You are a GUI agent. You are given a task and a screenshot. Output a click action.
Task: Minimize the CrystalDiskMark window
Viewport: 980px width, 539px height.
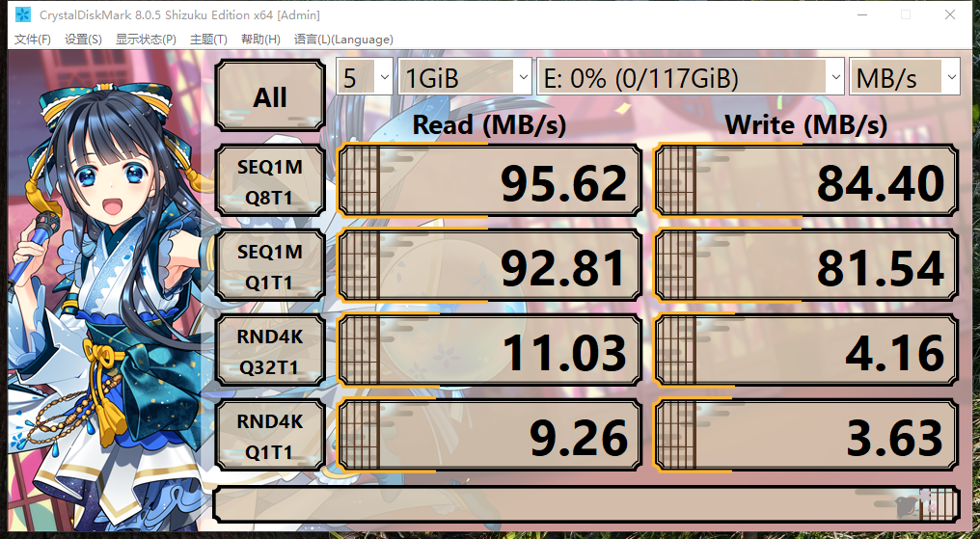862,14
